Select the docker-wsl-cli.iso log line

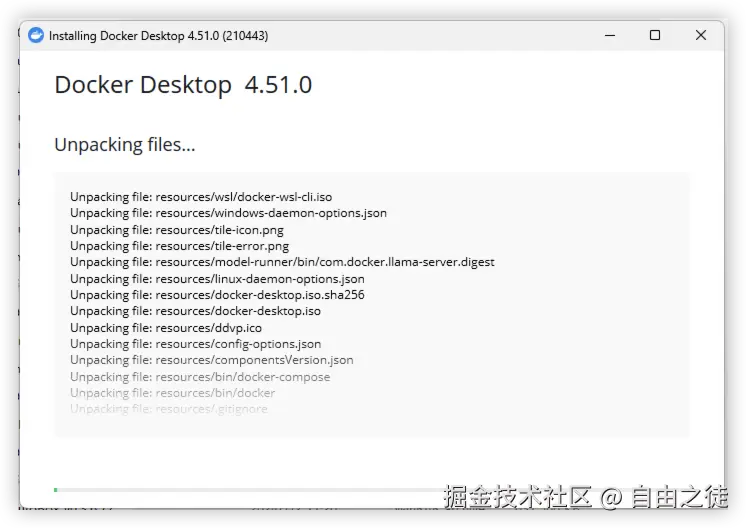click(x=201, y=197)
